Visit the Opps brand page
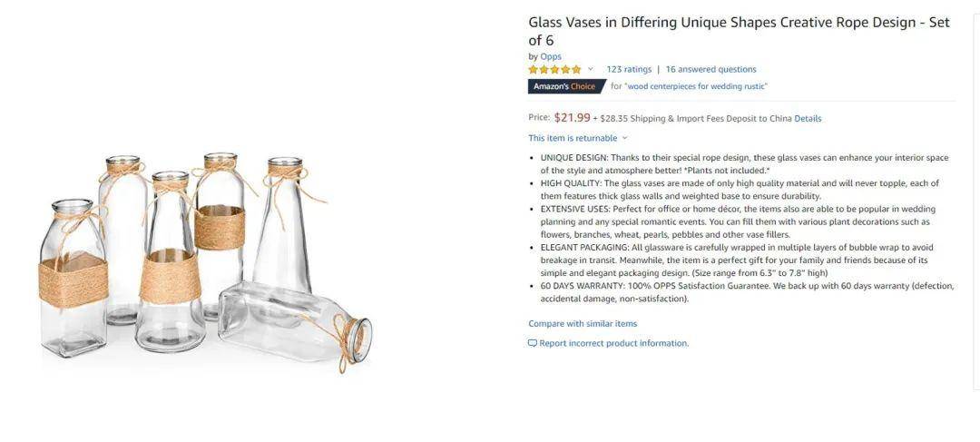 click(551, 56)
